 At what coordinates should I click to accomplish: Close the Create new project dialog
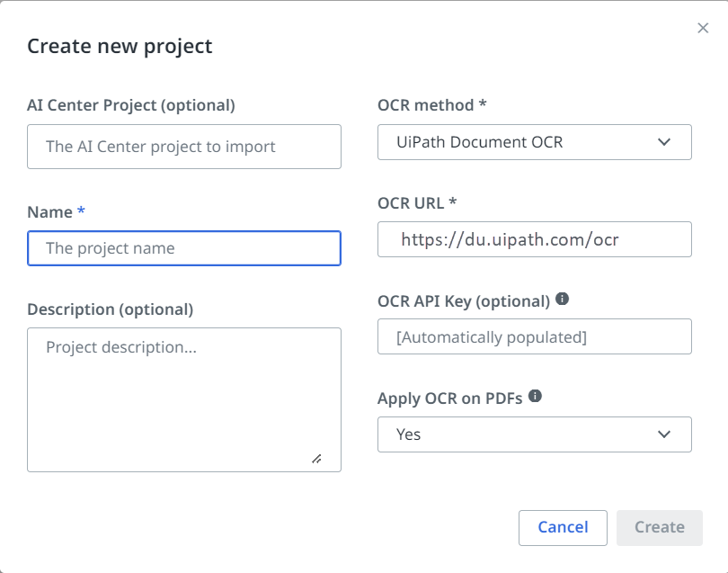pyautogui.click(x=703, y=29)
